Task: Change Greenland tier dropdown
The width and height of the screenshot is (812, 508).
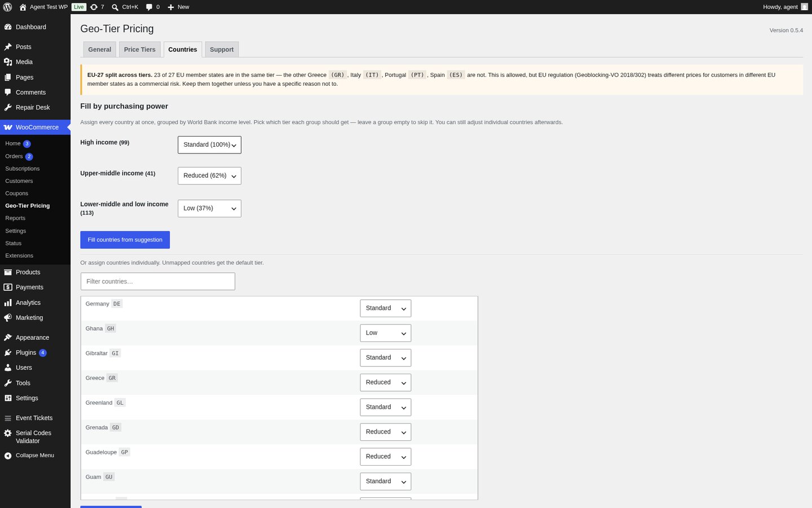Action: pos(385,408)
